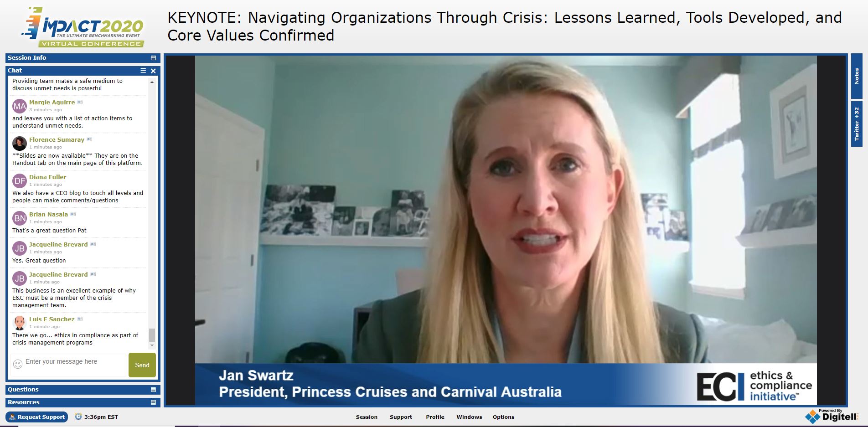Open the Notes side tab
Image resolution: width=868 pixels, height=427 pixels.
(x=857, y=76)
